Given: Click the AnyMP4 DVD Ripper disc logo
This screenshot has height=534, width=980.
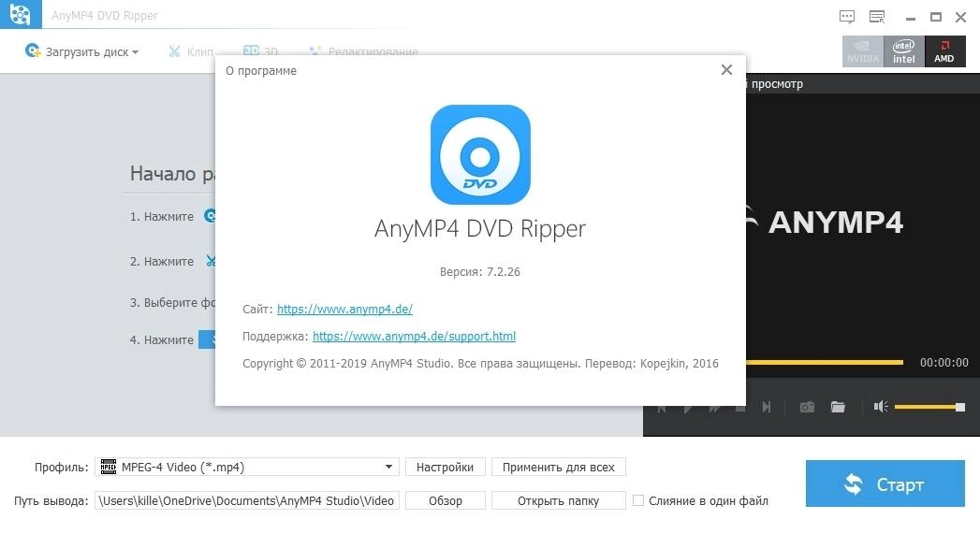Looking at the screenshot, I should click(480, 154).
